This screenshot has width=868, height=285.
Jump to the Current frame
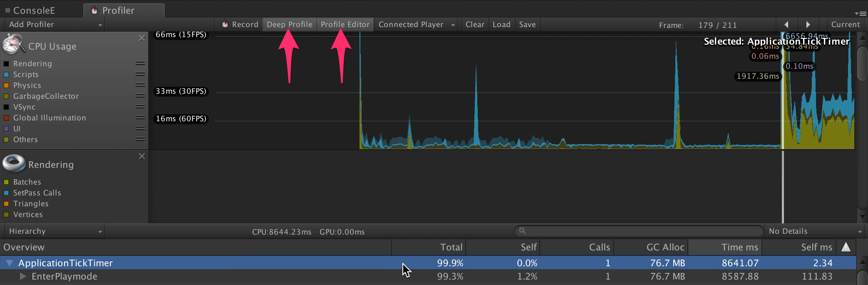point(845,25)
